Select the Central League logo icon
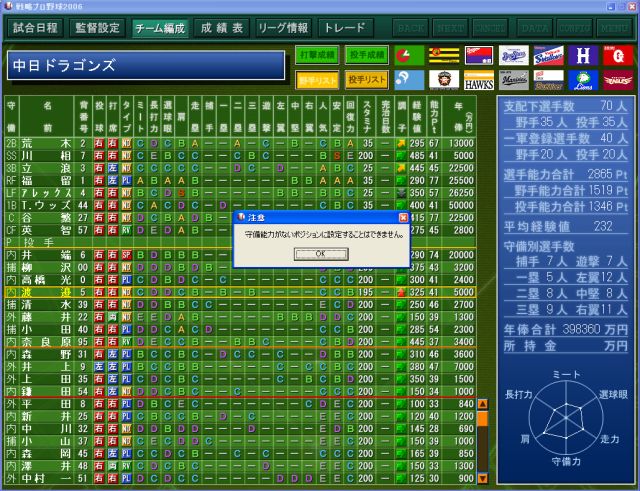The width and height of the screenshot is (640, 491). [x=409, y=56]
